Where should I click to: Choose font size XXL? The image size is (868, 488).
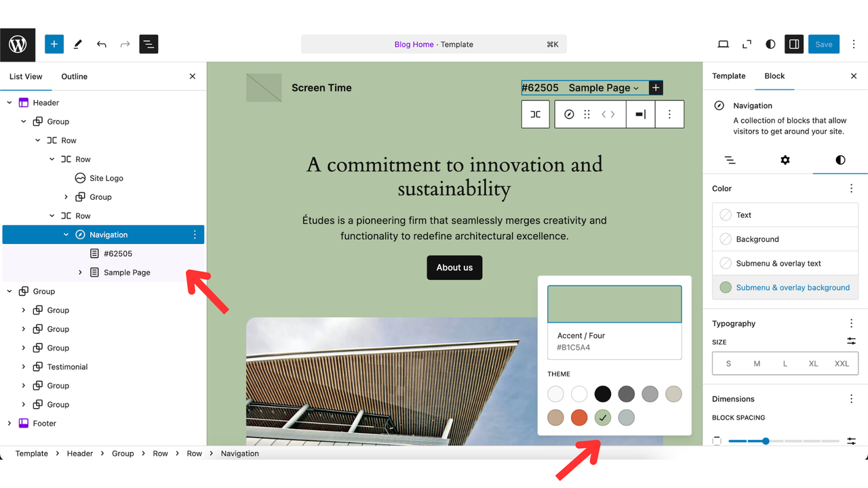(842, 364)
